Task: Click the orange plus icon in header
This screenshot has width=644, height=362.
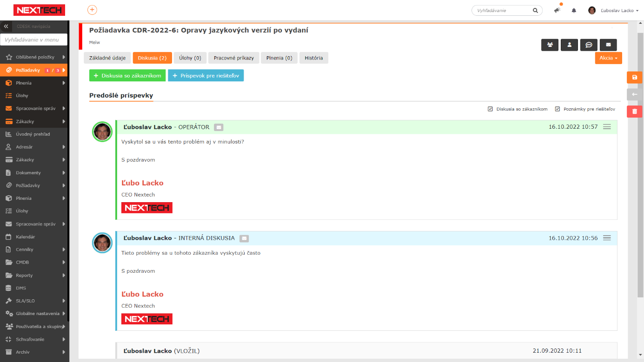Action: pos(92,10)
